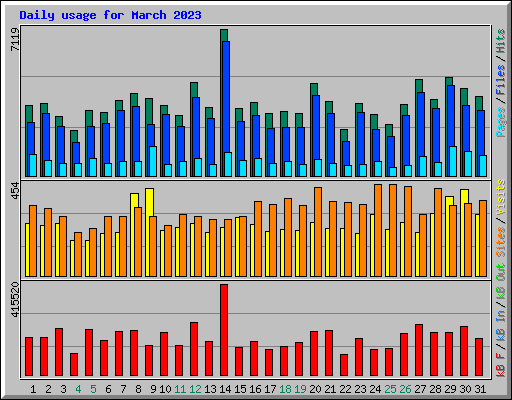The image size is (512, 400).
Task: Click day 1 on the x-axis
Action: pos(33,389)
